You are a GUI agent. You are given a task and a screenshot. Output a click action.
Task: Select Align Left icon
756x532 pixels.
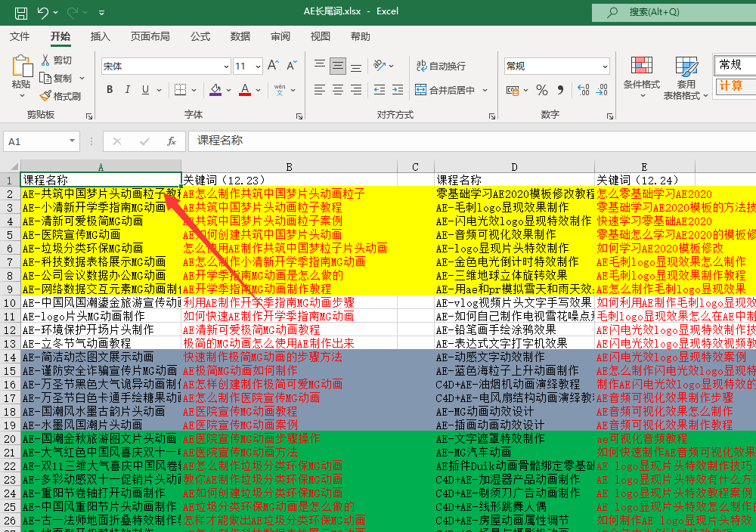(x=320, y=90)
